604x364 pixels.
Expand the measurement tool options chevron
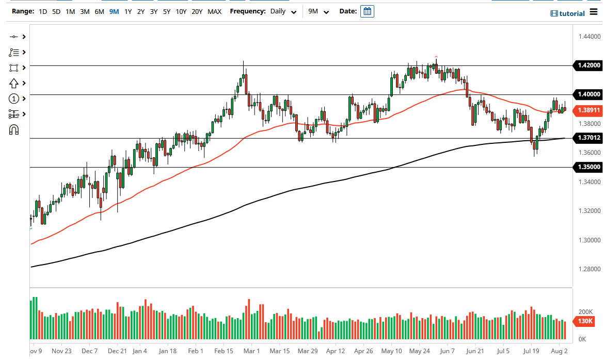(x=24, y=114)
